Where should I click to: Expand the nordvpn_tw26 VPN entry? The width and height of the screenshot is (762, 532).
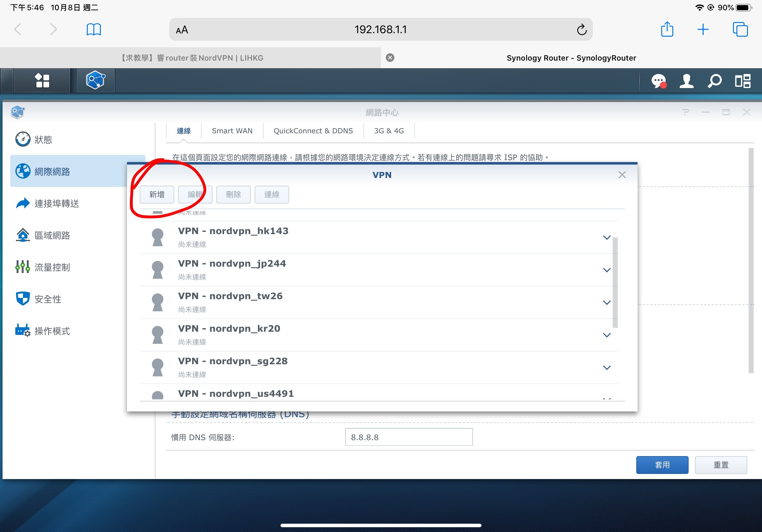(607, 302)
